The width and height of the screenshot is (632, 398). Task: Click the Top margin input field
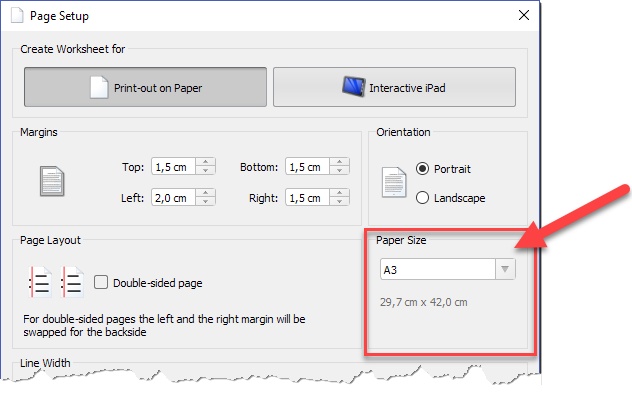[x=173, y=166]
